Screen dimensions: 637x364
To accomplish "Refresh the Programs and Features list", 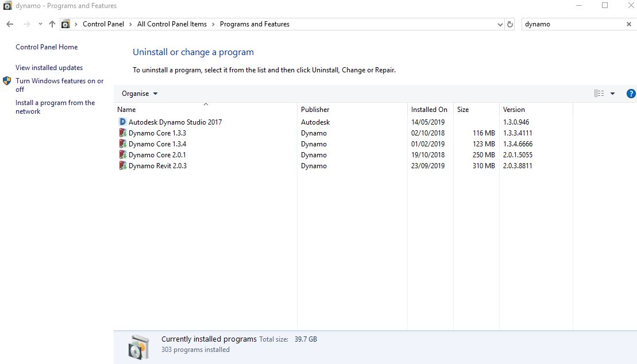I will coord(510,24).
